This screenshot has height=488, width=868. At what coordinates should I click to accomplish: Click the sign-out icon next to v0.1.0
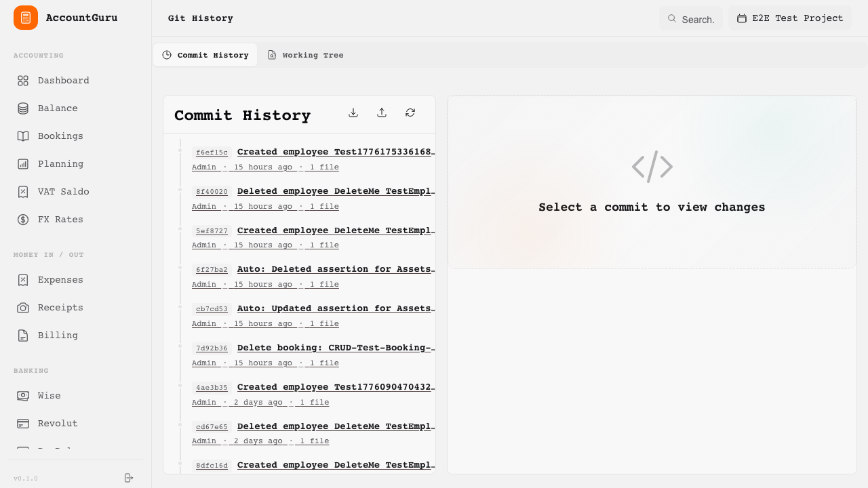[x=128, y=478]
